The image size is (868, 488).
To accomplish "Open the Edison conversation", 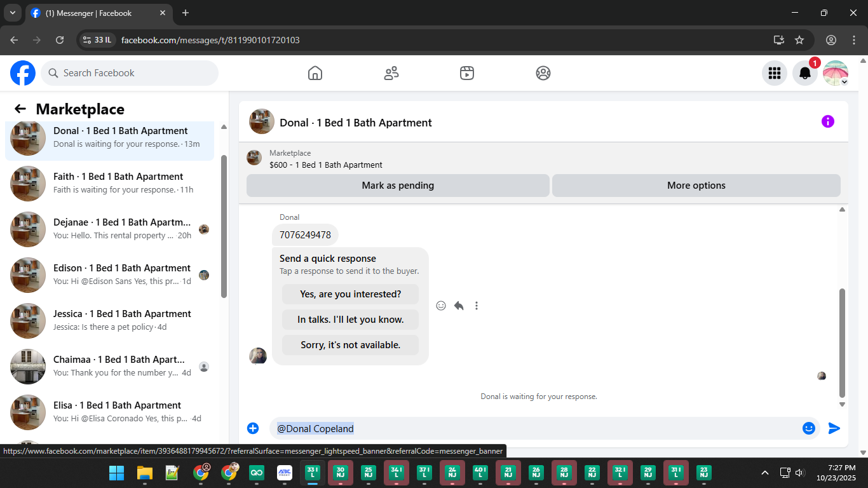I will (x=110, y=275).
